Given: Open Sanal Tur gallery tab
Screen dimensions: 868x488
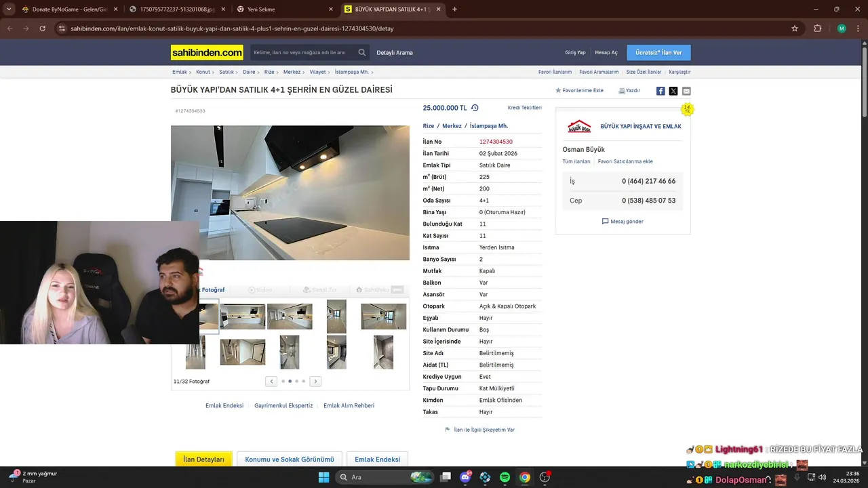Looking at the screenshot, I should click(319, 289).
